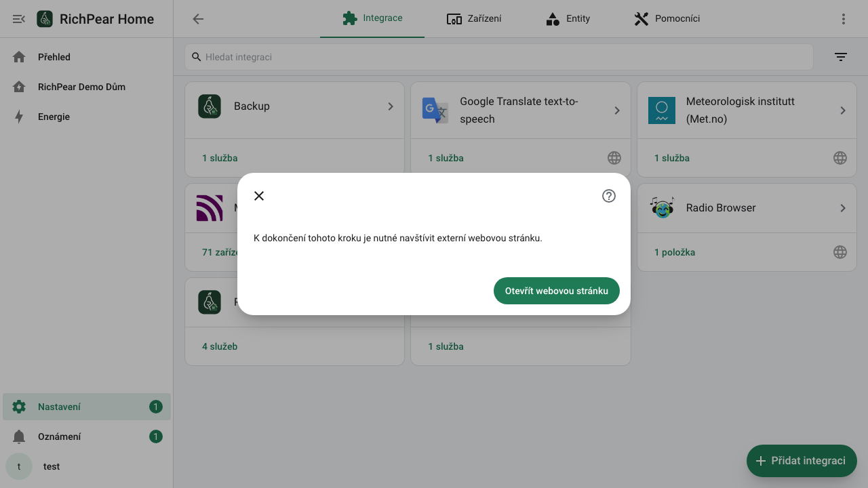868x488 pixels.
Task: Click the Oznámení bell icon
Action: tap(19, 436)
